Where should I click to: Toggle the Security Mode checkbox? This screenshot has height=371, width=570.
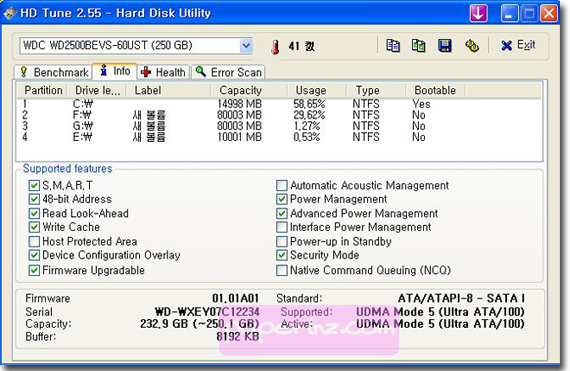pos(282,255)
